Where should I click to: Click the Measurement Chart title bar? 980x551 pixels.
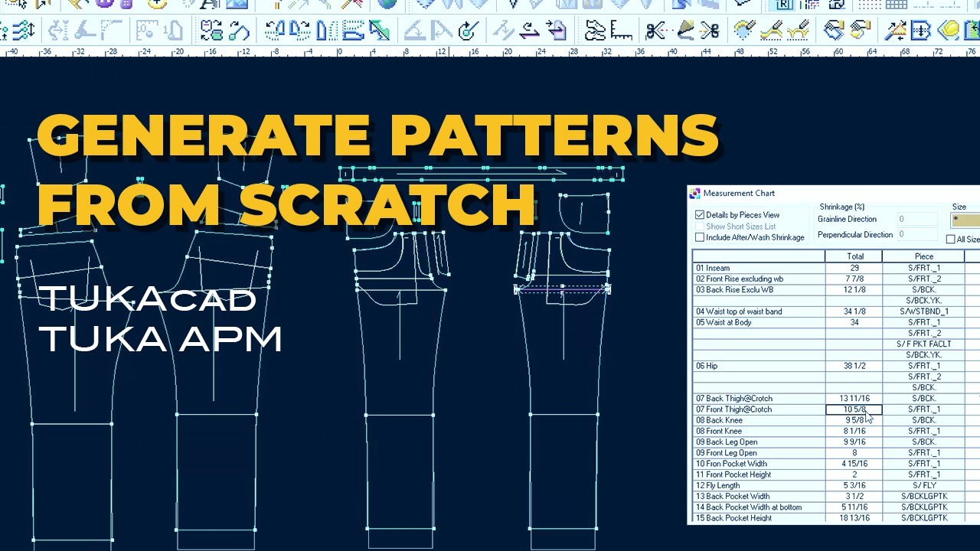coord(834,194)
